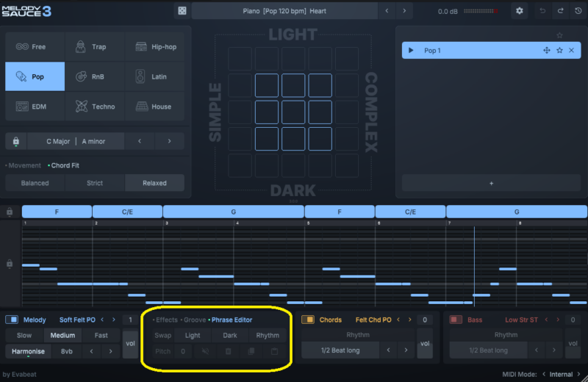
Task: Click the undo arrow icon
Action: (542, 11)
